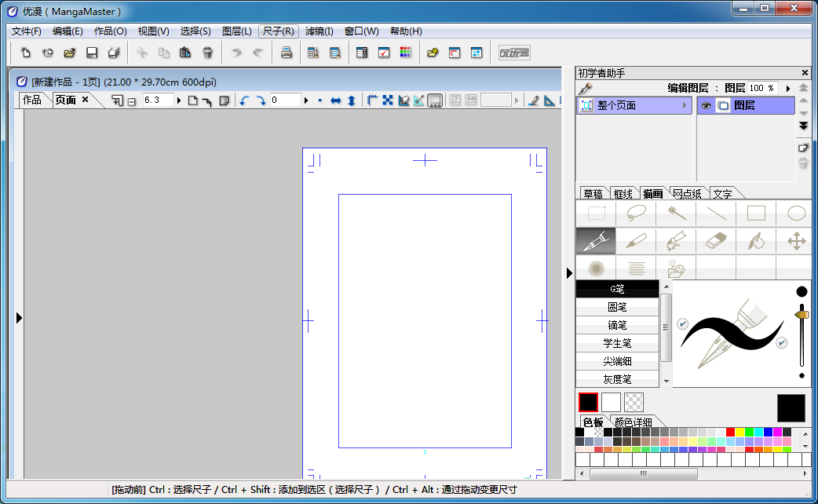Open the 尺子(R) menu
818x504 pixels.
coord(279,31)
